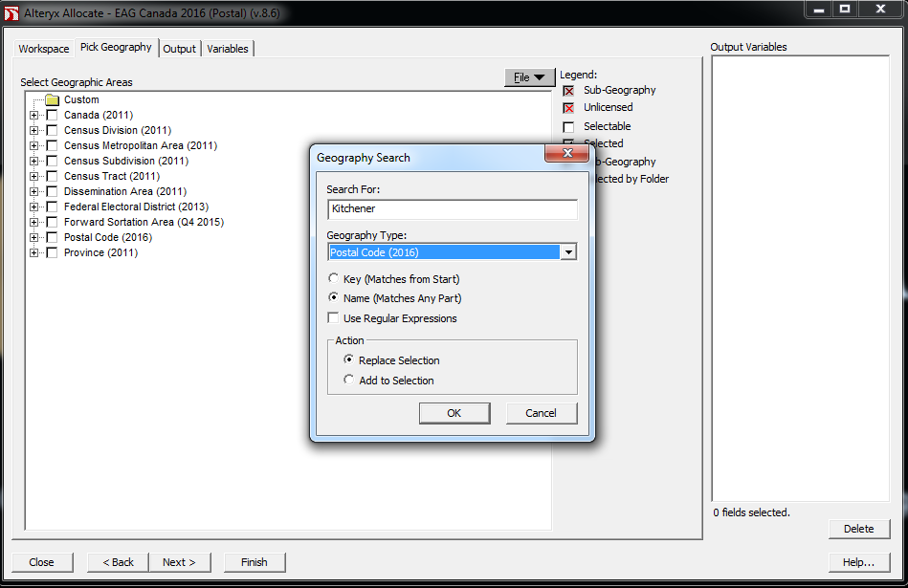Viewport: 908px width, 588px height.
Task: Expand the Canada (2011) tree node
Action: (33, 114)
